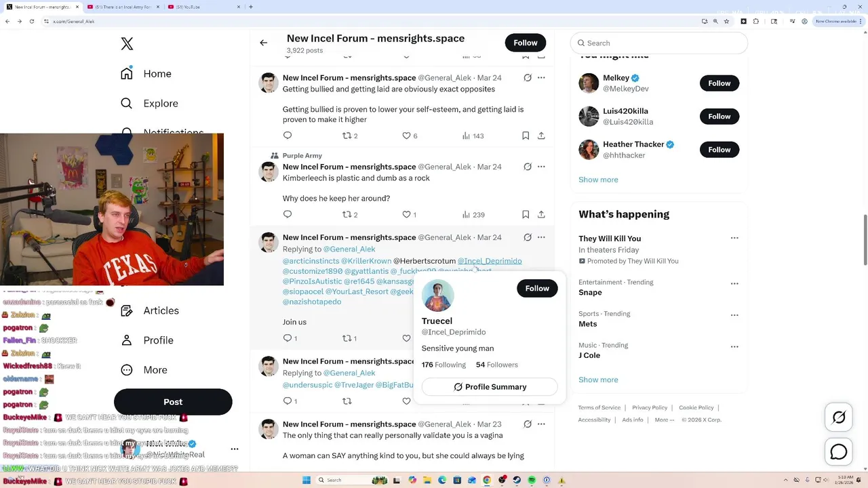Open Profile Summary in Truecel hover card
Screen dimensions: 868x488
pyautogui.click(x=490, y=387)
